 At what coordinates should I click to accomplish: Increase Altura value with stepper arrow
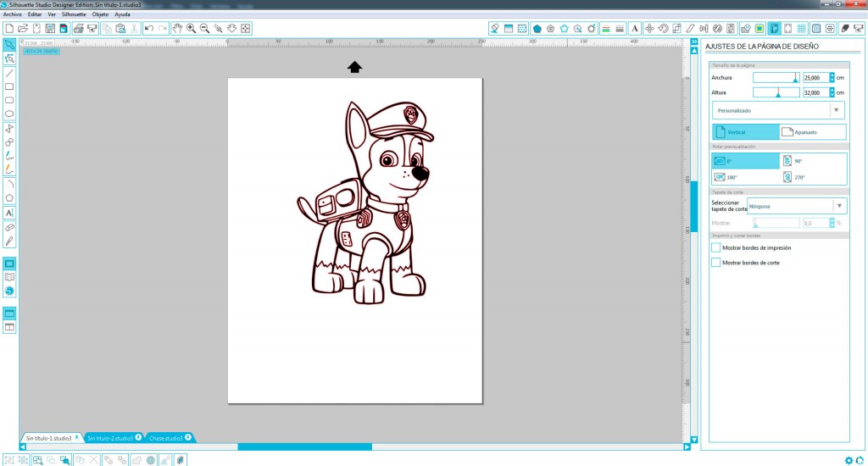tap(832, 90)
